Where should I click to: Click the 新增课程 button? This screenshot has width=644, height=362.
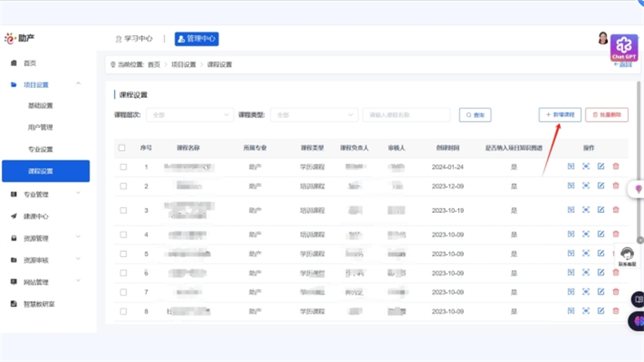coord(560,115)
